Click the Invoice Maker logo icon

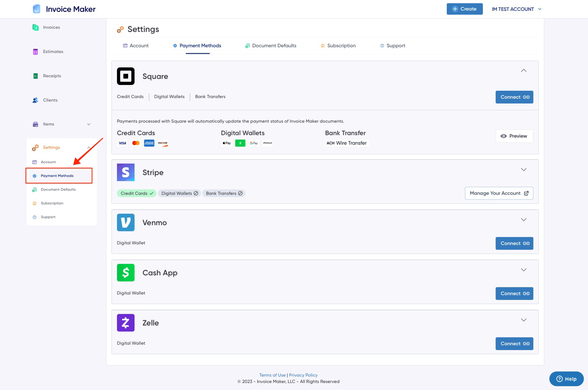(37, 9)
